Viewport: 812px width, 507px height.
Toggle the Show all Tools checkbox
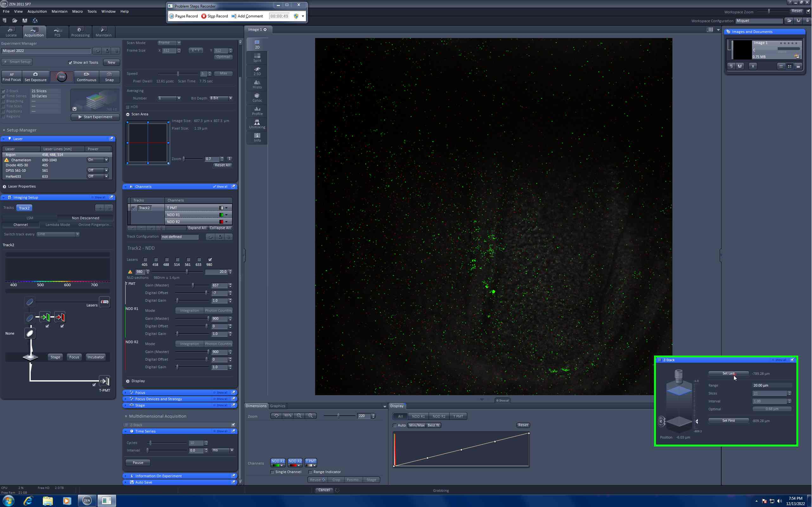click(x=70, y=62)
